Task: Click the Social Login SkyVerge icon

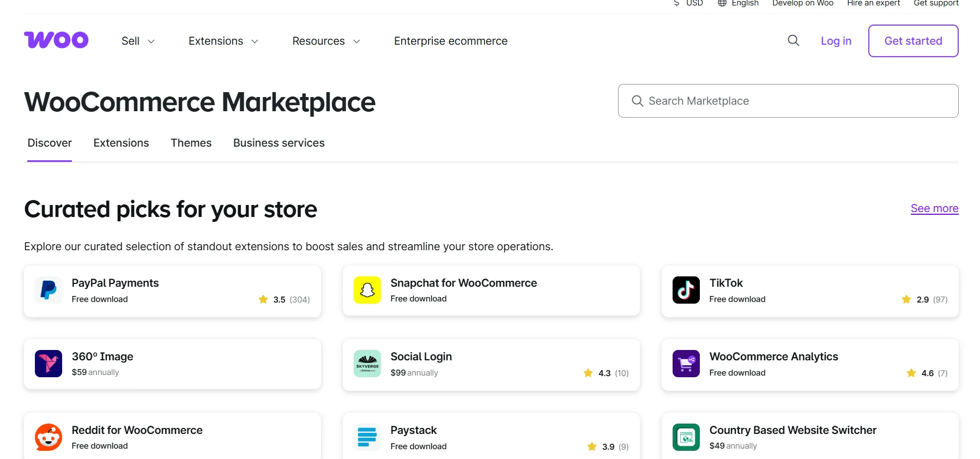Action: (367, 364)
